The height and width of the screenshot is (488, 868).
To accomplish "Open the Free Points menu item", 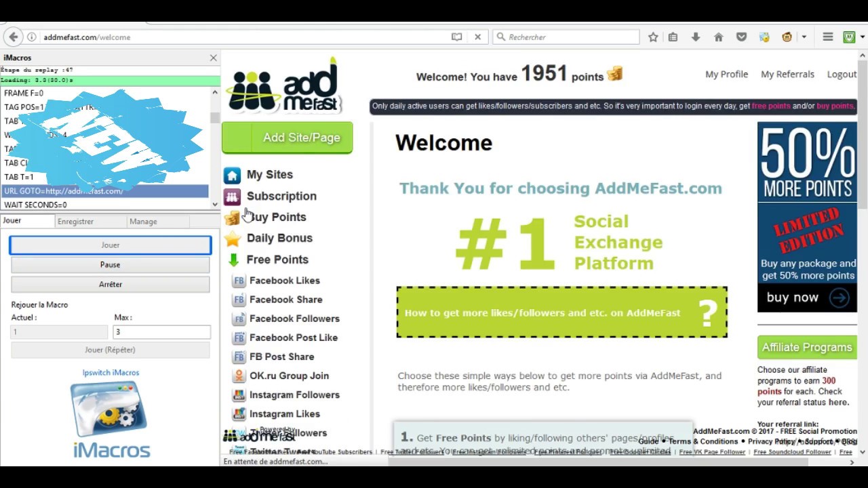I will coord(277,260).
